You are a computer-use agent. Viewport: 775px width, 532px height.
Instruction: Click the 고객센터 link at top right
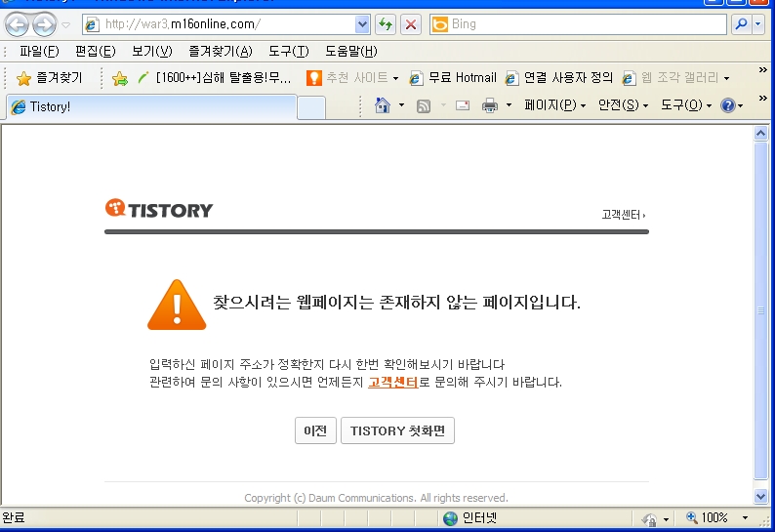coord(624,215)
